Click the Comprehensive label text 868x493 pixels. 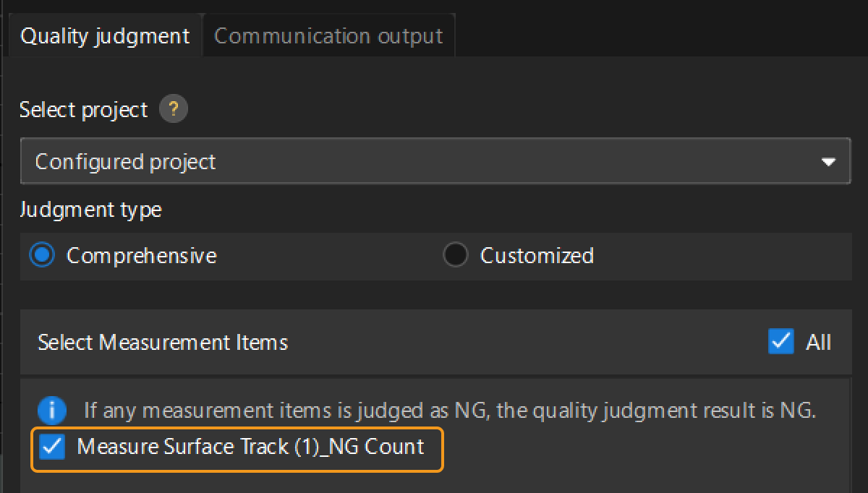[141, 256]
